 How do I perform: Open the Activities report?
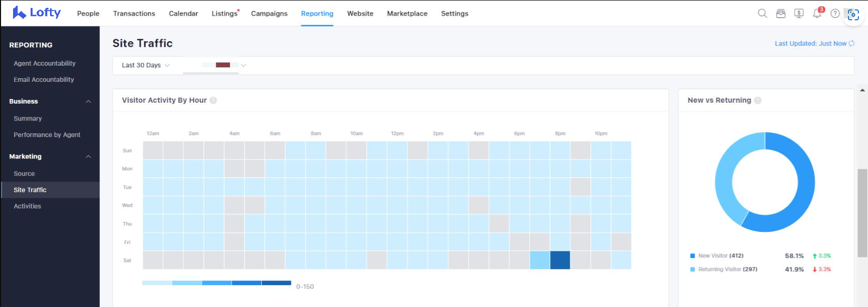27,206
